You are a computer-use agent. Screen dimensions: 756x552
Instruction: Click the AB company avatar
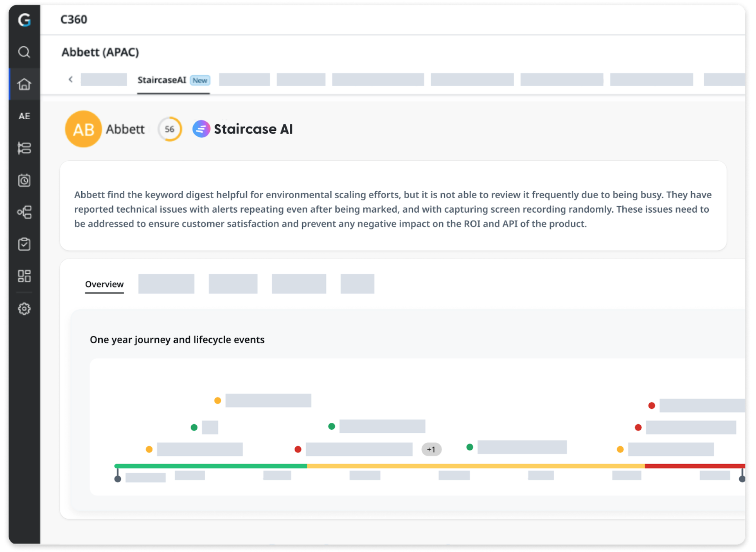pos(83,129)
